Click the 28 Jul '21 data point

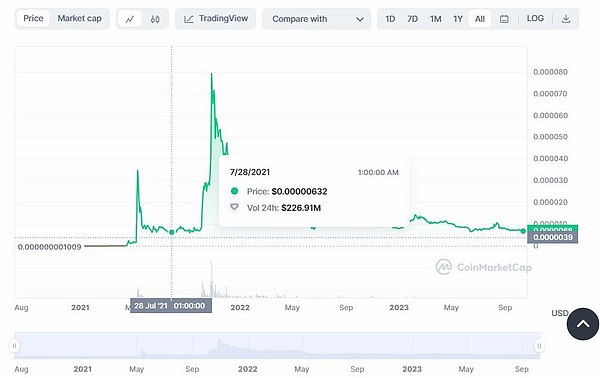[172, 232]
